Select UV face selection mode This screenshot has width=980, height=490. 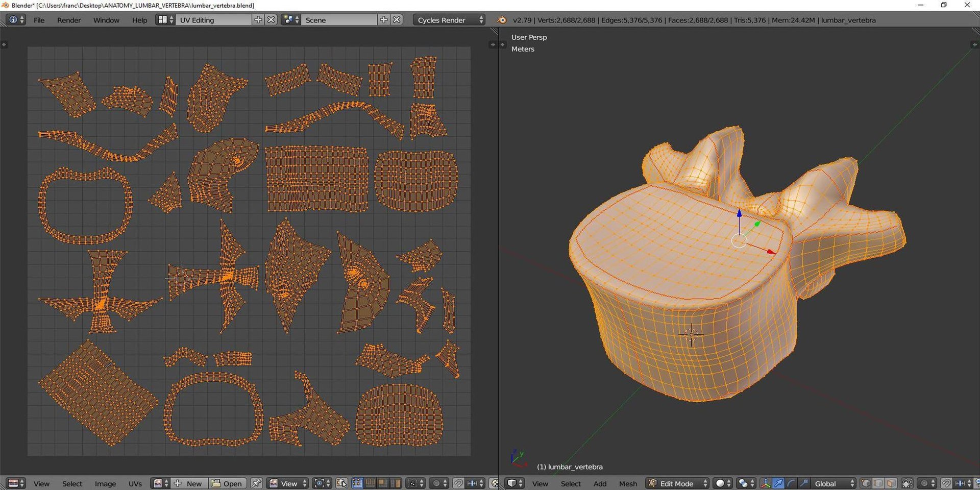383,483
